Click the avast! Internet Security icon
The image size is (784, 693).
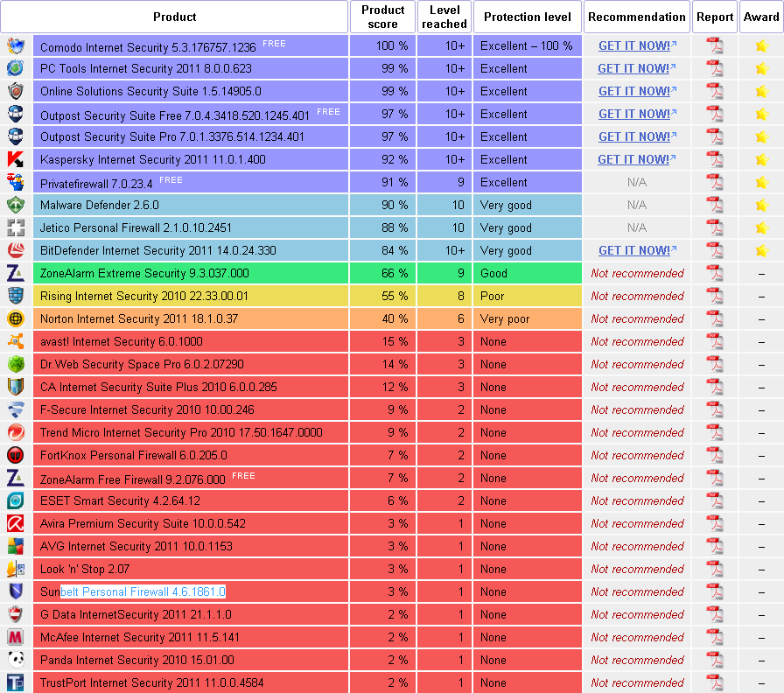point(16,341)
